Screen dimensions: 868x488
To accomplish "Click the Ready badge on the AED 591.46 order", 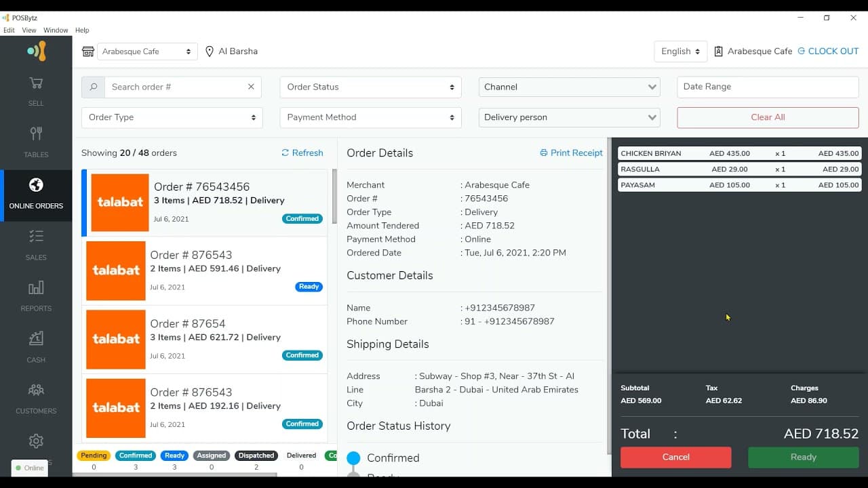I will tap(309, 287).
